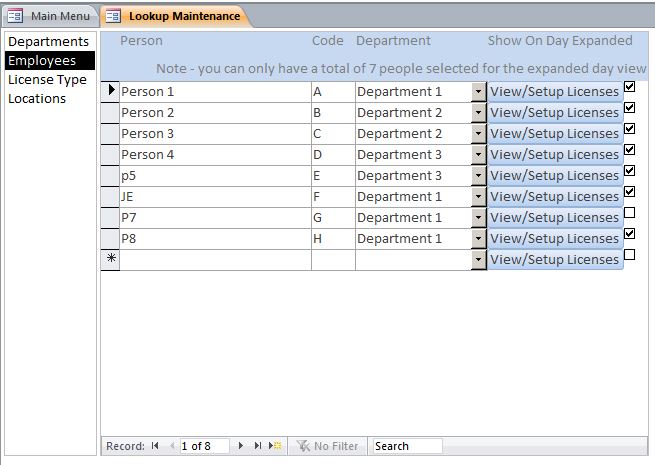655x465 pixels.
Task: Select row selector for P8
Action: click(110, 238)
